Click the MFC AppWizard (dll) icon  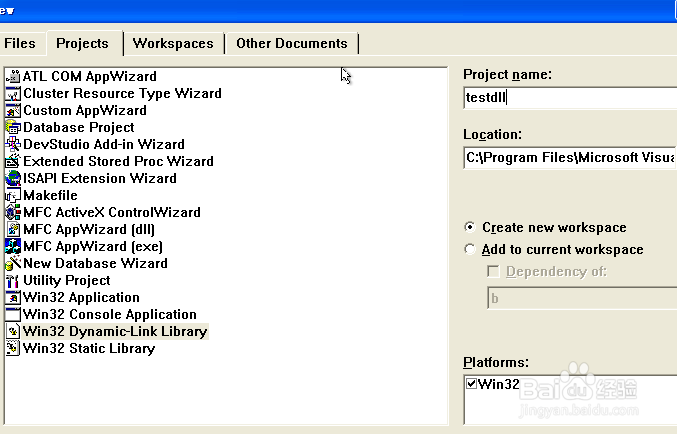[x=13, y=229]
